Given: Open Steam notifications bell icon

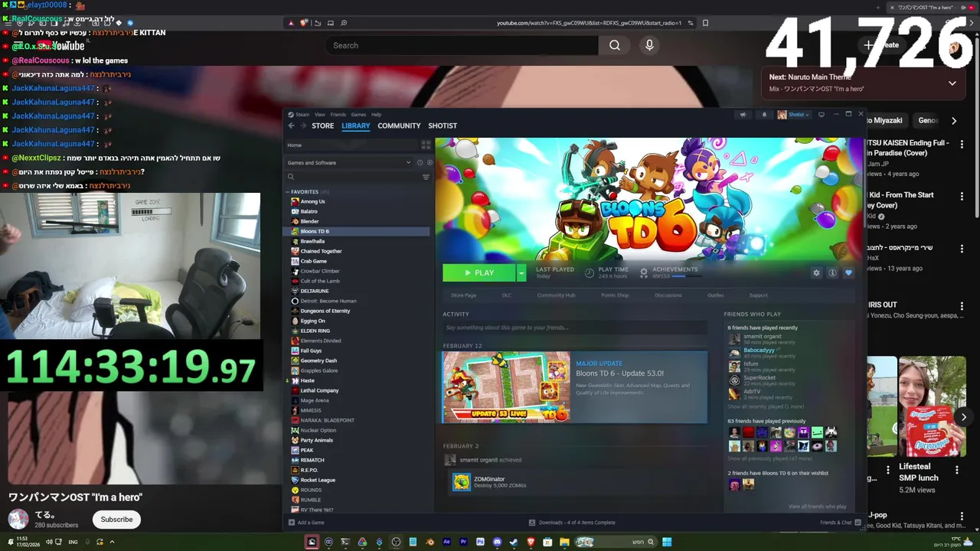Looking at the screenshot, I should point(763,115).
